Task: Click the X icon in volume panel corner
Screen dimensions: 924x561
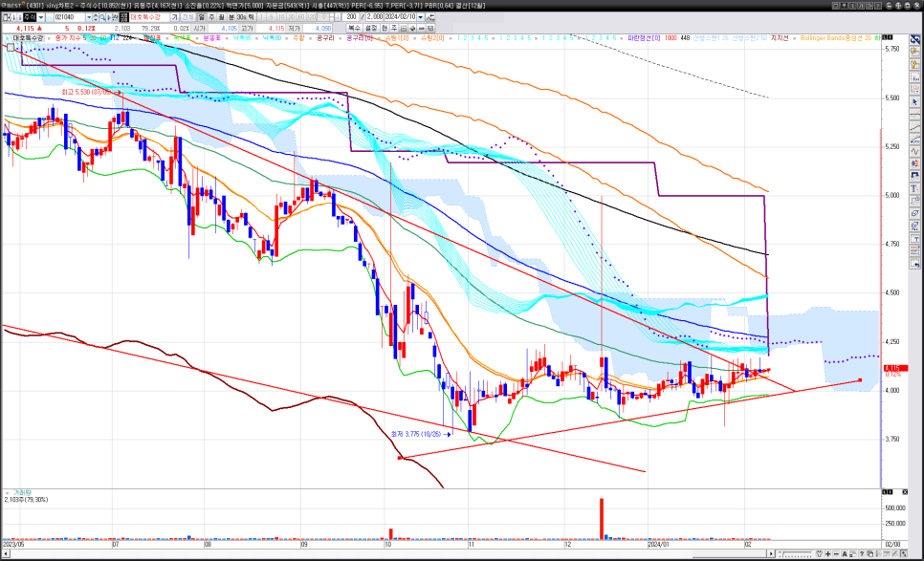Action: click(x=905, y=492)
